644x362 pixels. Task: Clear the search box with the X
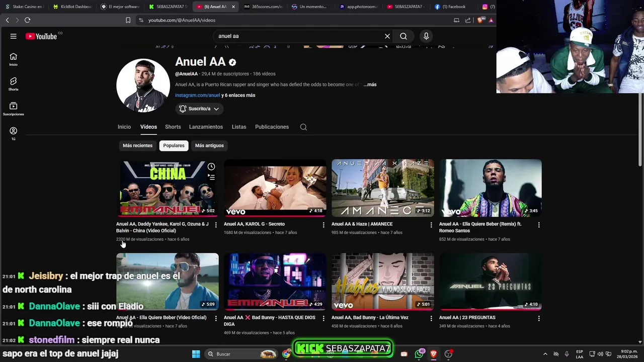(387, 36)
